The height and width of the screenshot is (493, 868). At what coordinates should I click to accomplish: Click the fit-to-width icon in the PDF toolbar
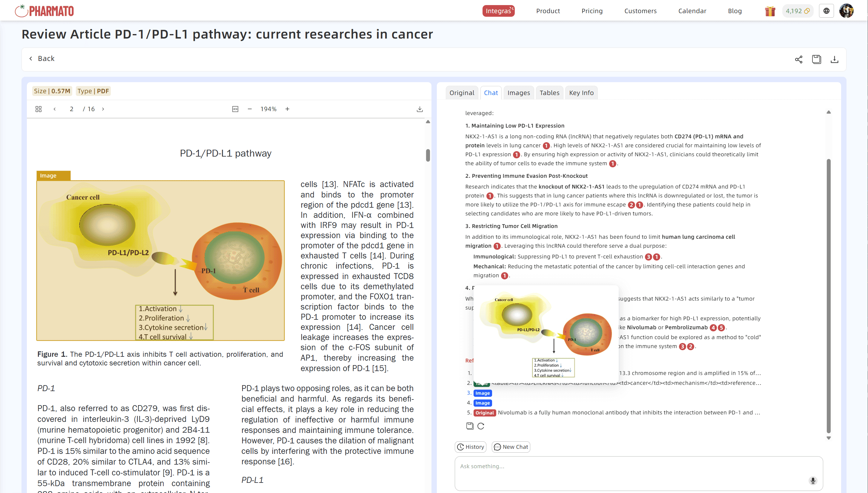[x=235, y=109]
